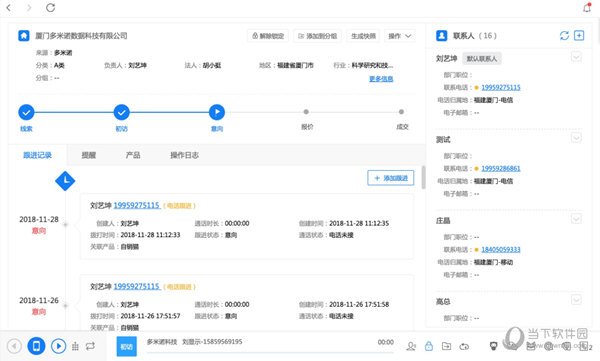Select the 初访 stage in the progress bar
600x361 pixels.
(122, 112)
